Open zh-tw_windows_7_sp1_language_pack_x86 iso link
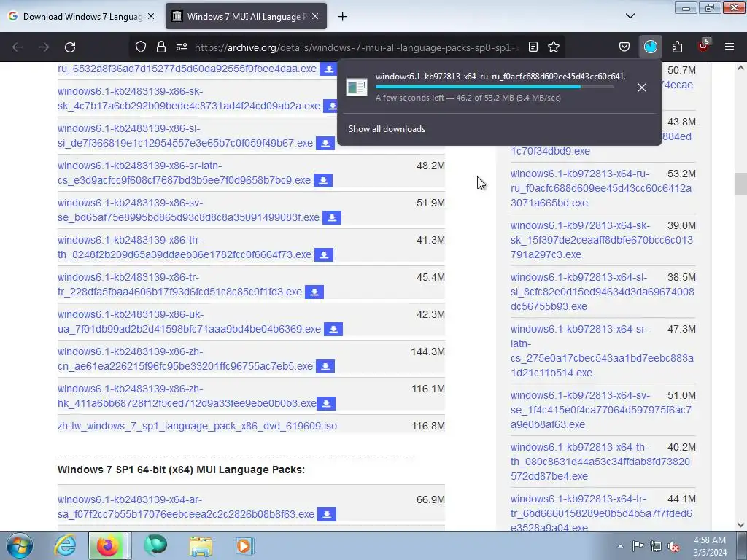This screenshot has width=747, height=560. coord(197,426)
